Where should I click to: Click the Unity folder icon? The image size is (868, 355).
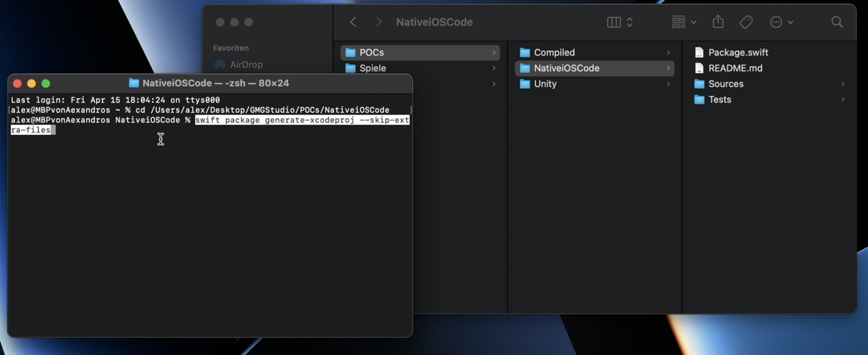pos(524,83)
